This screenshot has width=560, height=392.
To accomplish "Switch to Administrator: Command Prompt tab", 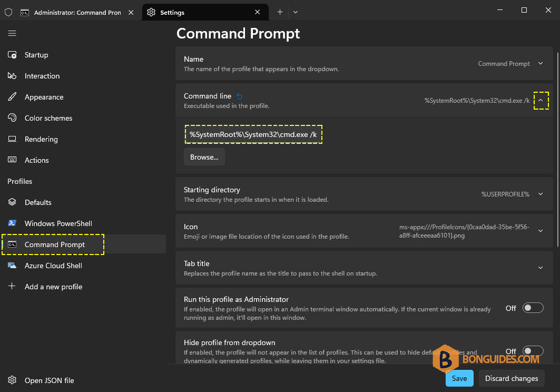I will 77,13.
